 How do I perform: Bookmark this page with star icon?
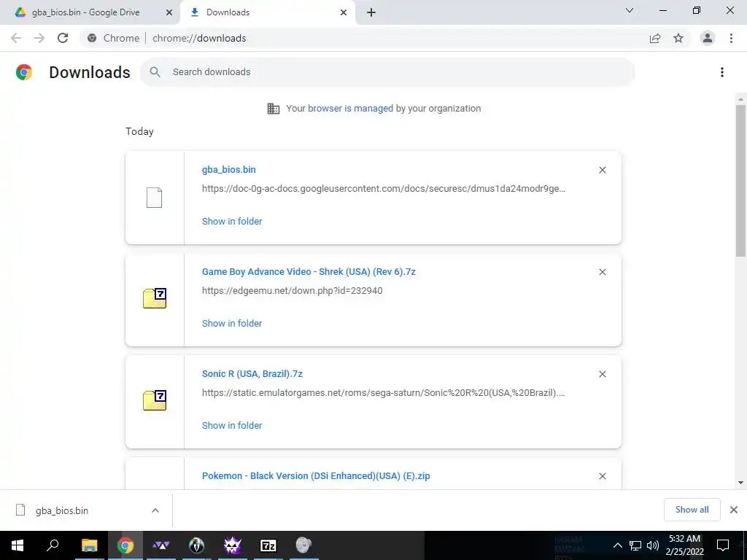[x=678, y=38]
